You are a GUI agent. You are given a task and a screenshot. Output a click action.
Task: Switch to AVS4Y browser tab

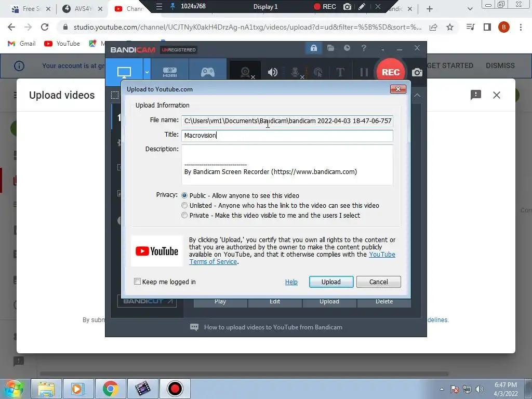[83, 9]
